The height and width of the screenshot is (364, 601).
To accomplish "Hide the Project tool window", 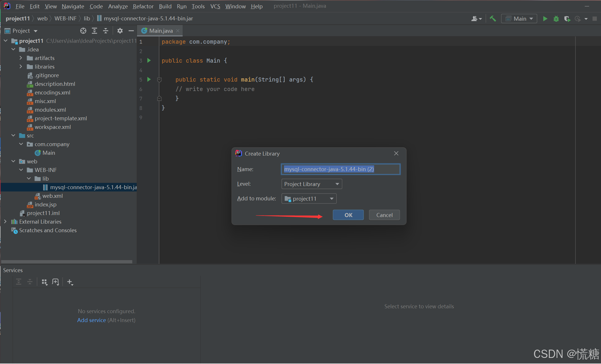I will pyautogui.click(x=131, y=31).
